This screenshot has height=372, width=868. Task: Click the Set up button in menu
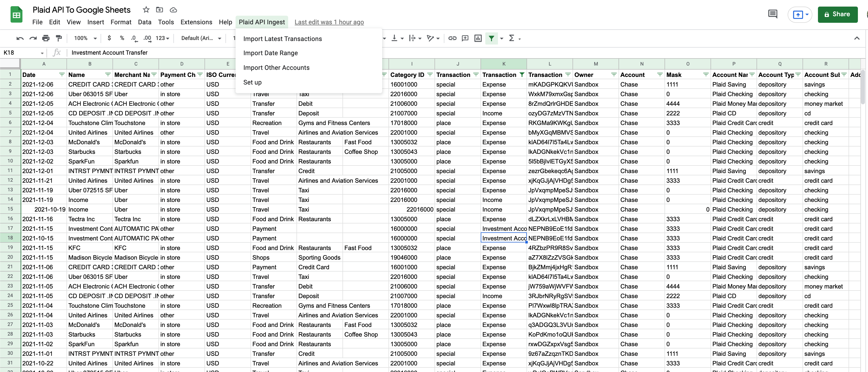click(253, 81)
